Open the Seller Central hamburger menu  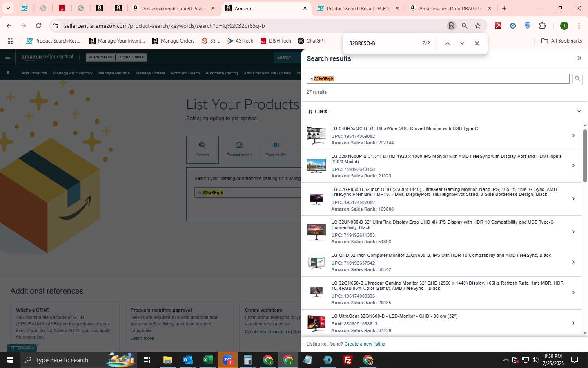point(7,57)
